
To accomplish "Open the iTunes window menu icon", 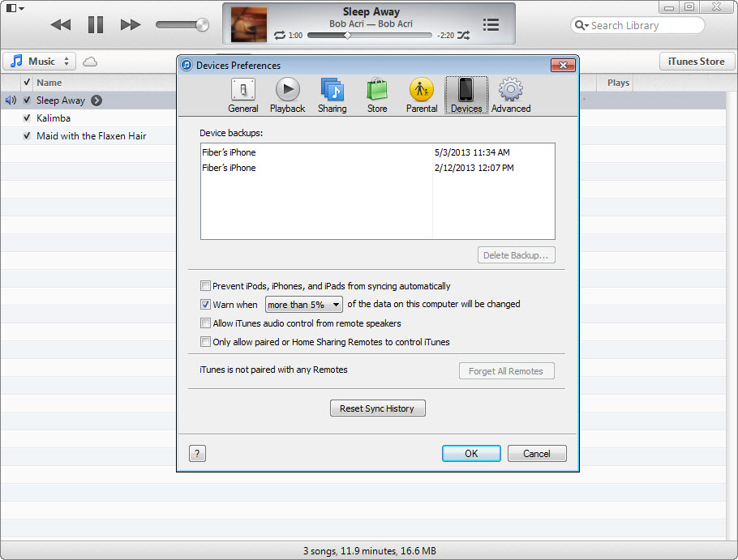I will click(x=15, y=8).
